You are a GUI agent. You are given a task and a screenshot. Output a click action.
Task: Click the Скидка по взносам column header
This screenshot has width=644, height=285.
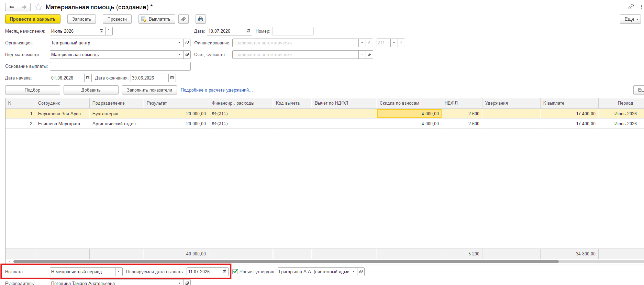(409, 103)
